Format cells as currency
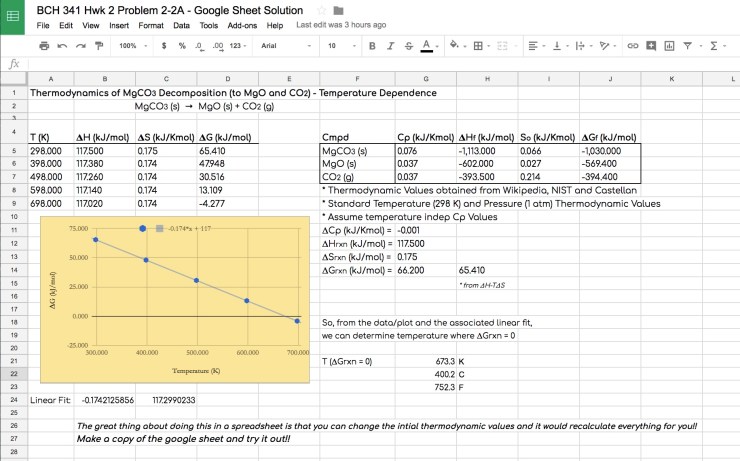 coord(164,46)
